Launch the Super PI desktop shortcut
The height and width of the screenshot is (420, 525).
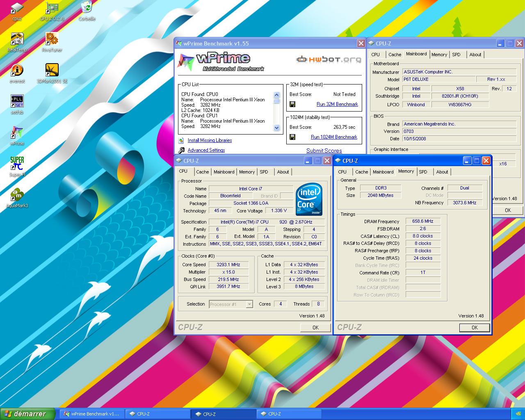pos(17,167)
